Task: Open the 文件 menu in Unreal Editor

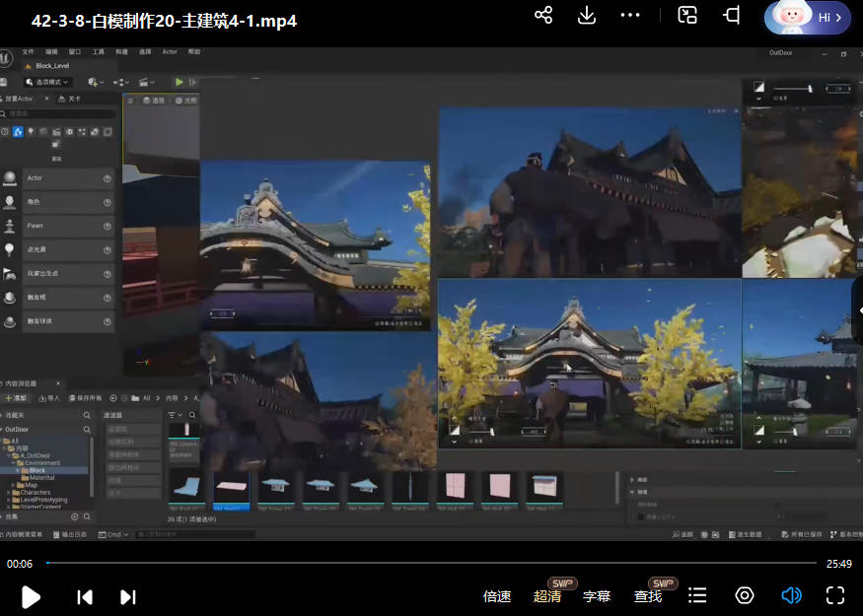Action: click(28, 51)
